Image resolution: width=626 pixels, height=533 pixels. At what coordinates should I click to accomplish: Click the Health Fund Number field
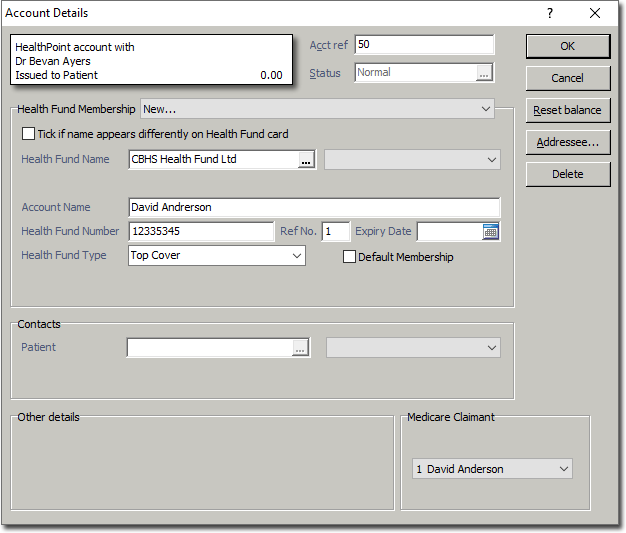point(201,231)
